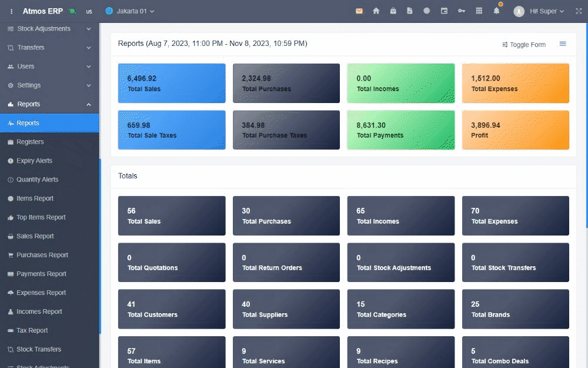Image resolution: width=588 pixels, height=368 pixels.
Task: Expand the Settings sidebar menu
Action: click(49, 85)
